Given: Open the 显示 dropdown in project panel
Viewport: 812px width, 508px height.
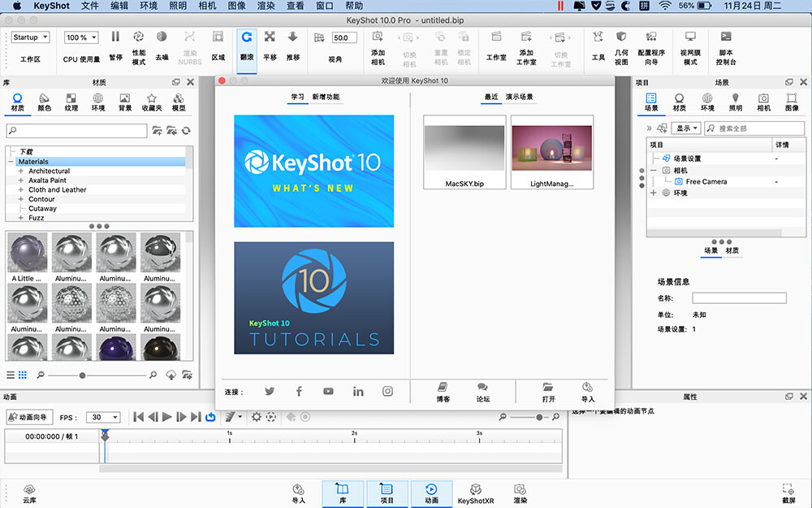Looking at the screenshot, I should [686, 128].
